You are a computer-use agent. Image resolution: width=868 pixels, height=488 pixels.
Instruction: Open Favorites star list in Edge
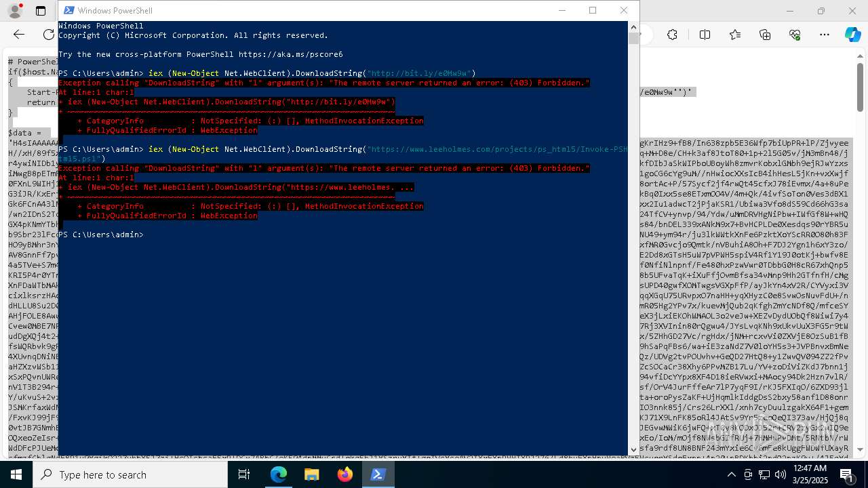(735, 35)
